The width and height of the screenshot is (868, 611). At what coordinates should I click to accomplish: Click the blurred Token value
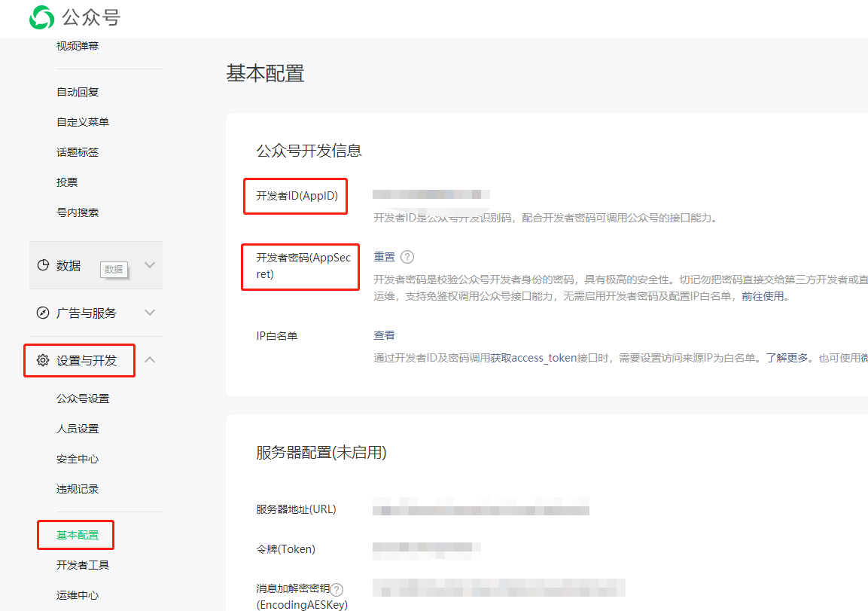(426, 550)
